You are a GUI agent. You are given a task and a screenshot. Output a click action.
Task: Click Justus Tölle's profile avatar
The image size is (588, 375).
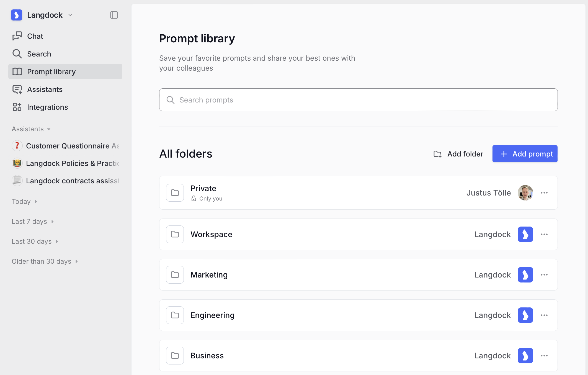525,193
